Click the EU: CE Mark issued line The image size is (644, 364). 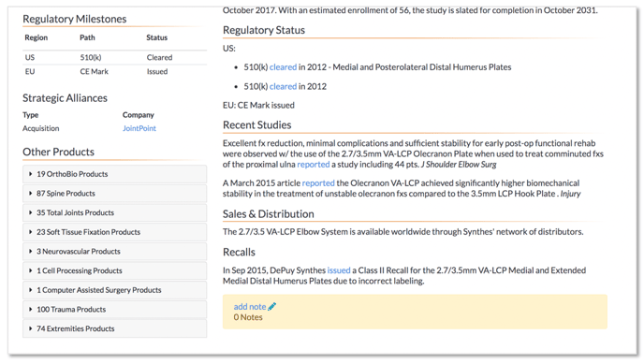point(258,105)
